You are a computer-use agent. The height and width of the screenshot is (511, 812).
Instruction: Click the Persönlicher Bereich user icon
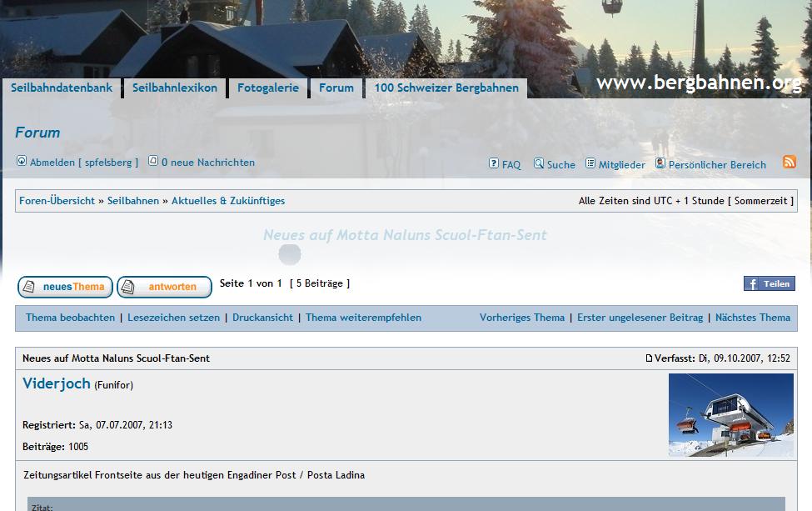click(660, 163)
